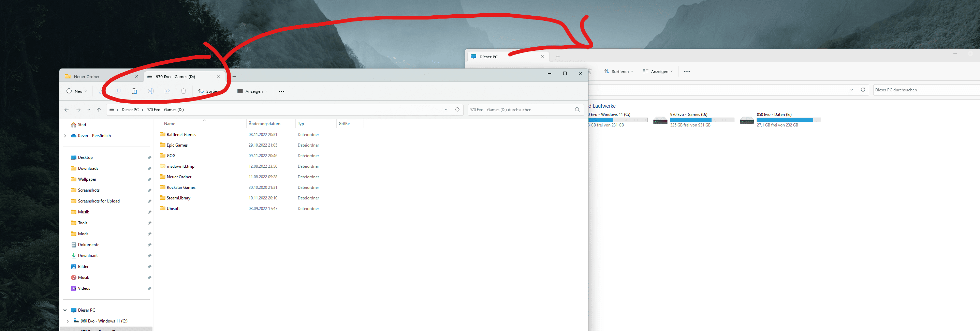Open the address bar history dropdown
Image resolution: width=980 pixels, height=331 pixels.
point(446,109)
